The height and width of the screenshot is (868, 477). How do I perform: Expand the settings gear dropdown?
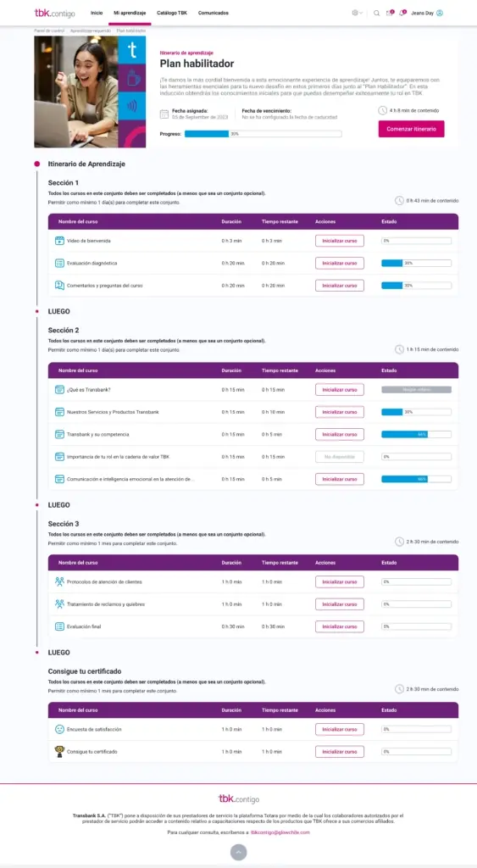tap(357, 13)
